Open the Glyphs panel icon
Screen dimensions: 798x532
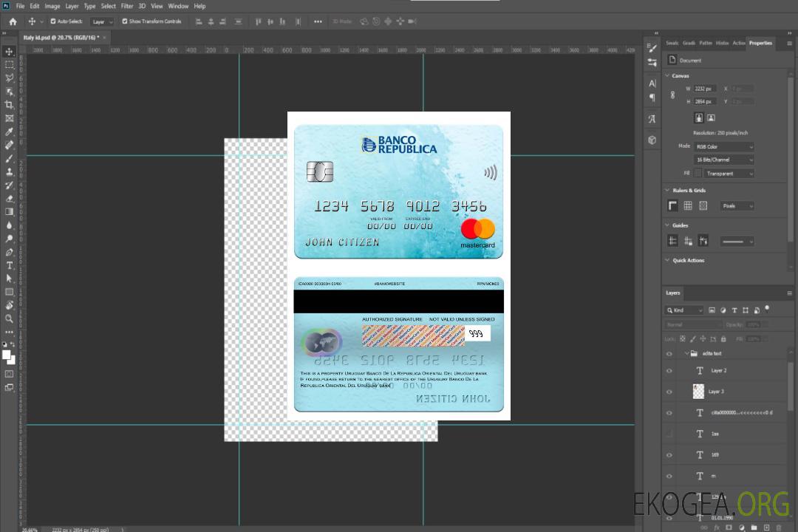(652, 119)
